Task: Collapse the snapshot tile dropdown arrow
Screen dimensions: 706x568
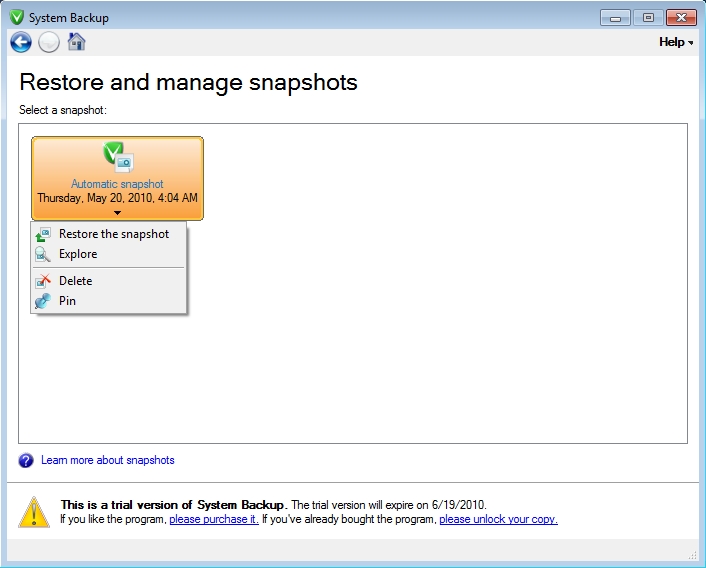Action: tap(117, 213)
